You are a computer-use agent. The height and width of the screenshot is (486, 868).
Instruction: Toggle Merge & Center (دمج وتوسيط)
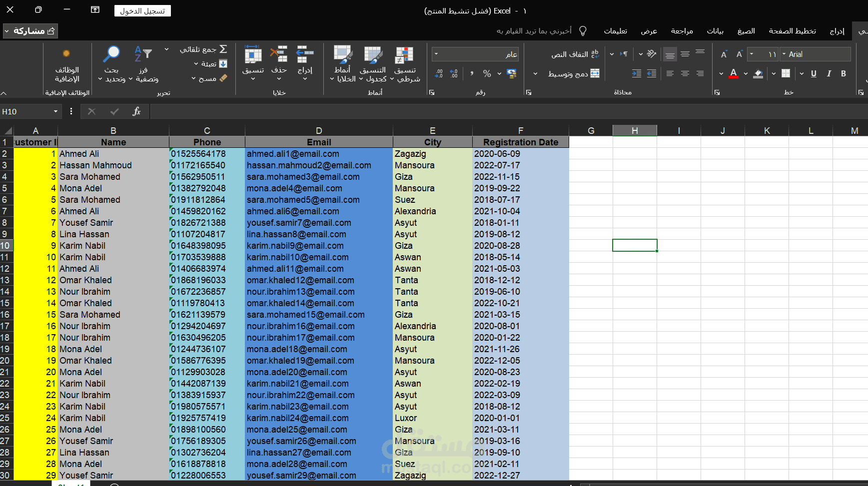click(573, 73)
